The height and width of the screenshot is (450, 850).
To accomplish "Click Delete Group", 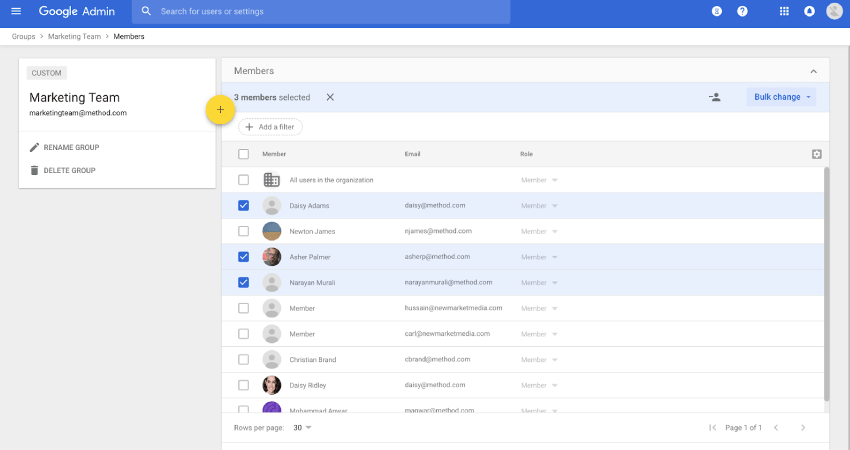I will click(68, 171).
